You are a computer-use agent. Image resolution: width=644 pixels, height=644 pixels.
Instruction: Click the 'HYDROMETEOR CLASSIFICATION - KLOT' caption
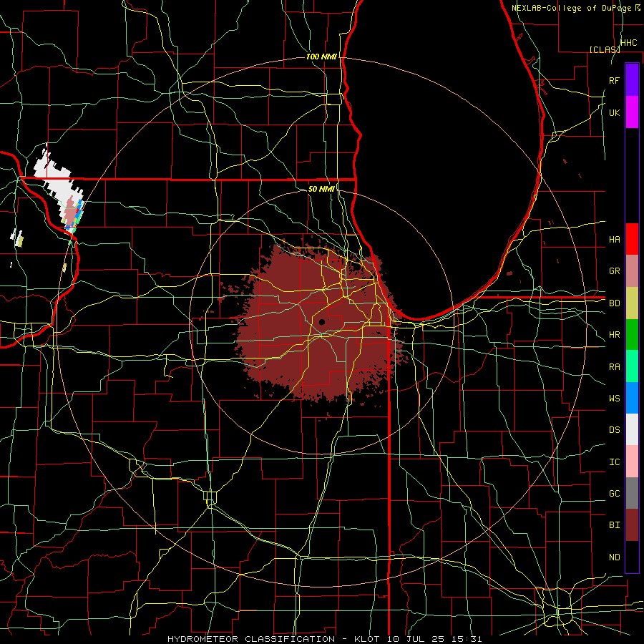point(275,639)
